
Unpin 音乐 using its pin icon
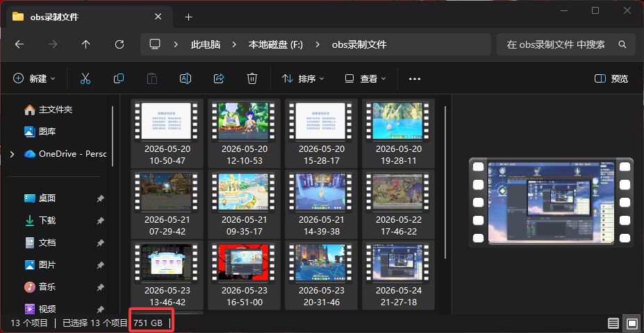[100, 287]
